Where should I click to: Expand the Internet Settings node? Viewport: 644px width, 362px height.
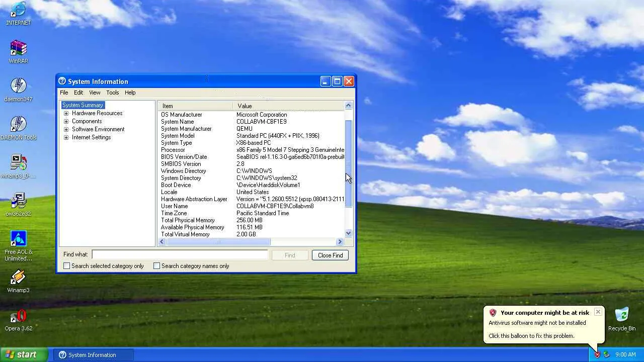click(x=66, y=137)
